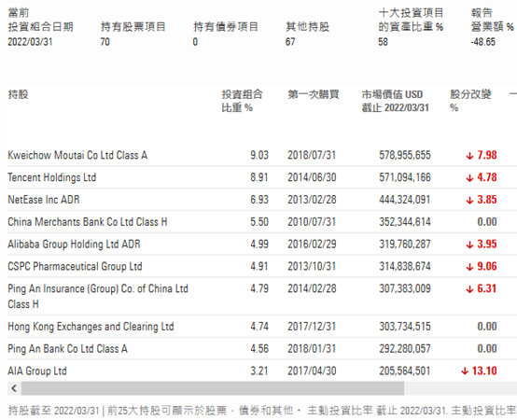Click the red down arrow beside 13.10

pyautogui.click(x=465, y=371)
